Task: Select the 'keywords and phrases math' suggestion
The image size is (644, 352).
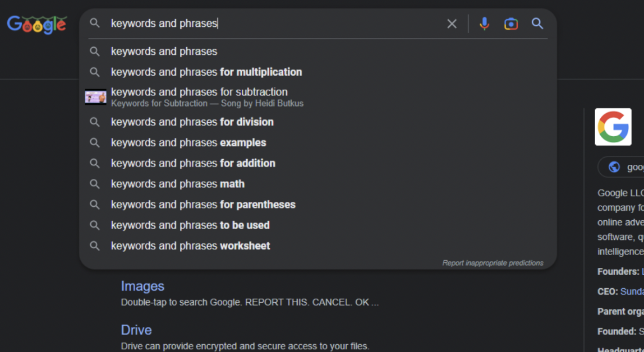Action: [178, 183]
